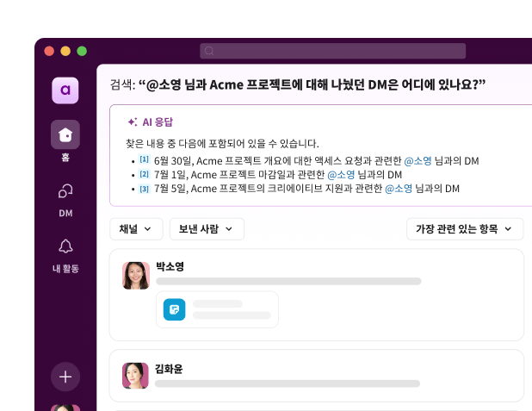Click 박소영's profile photo
The width and height of the screenshot is (532, 411).
(x=136, y=276)
